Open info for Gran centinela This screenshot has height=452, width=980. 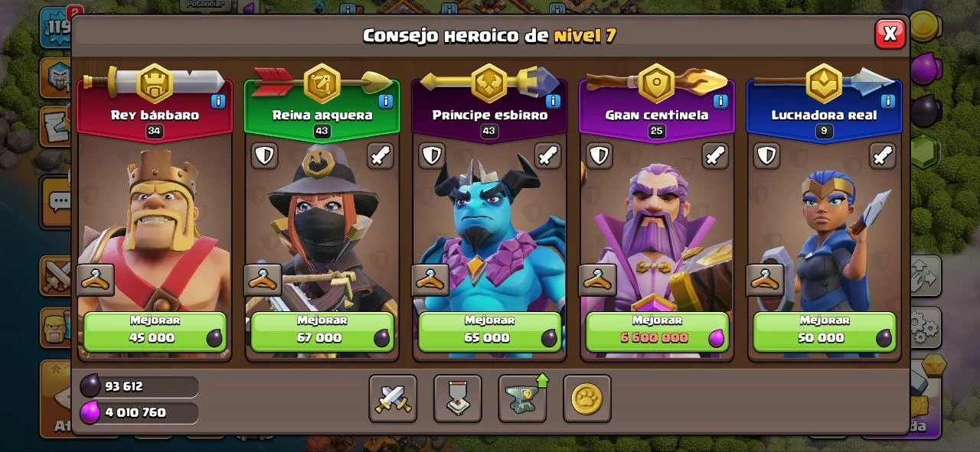[x=720, y=101]
